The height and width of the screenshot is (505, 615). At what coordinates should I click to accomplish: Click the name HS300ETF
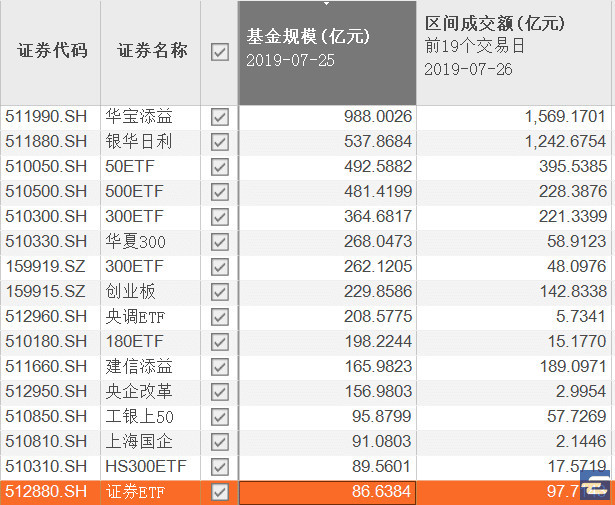[146, 467]
